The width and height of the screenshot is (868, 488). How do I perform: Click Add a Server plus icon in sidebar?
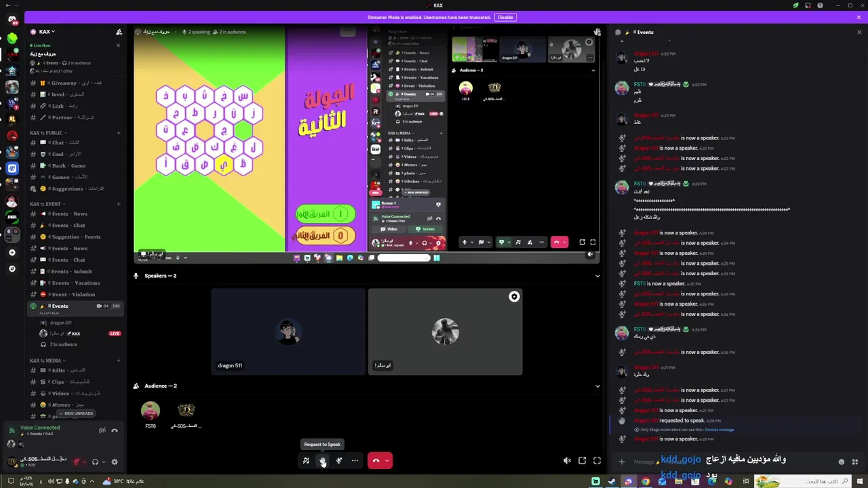tap(12, 253)
